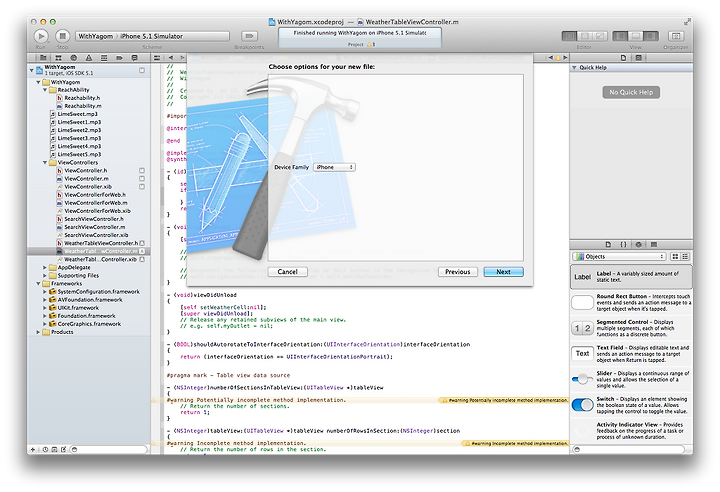Viewport: 720px width, 492px height.
Task: Show the Project navigator
Action: pyautogui.click(x=43, y=58)
